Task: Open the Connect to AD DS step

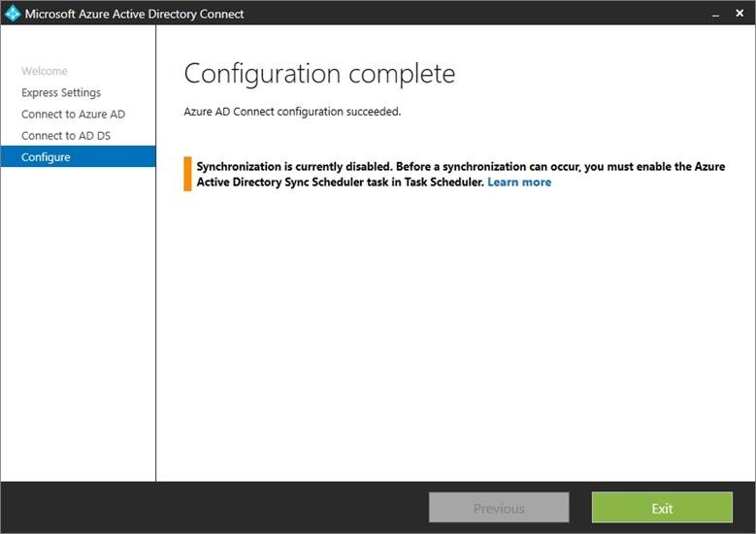Action: [x=66, y=136]
